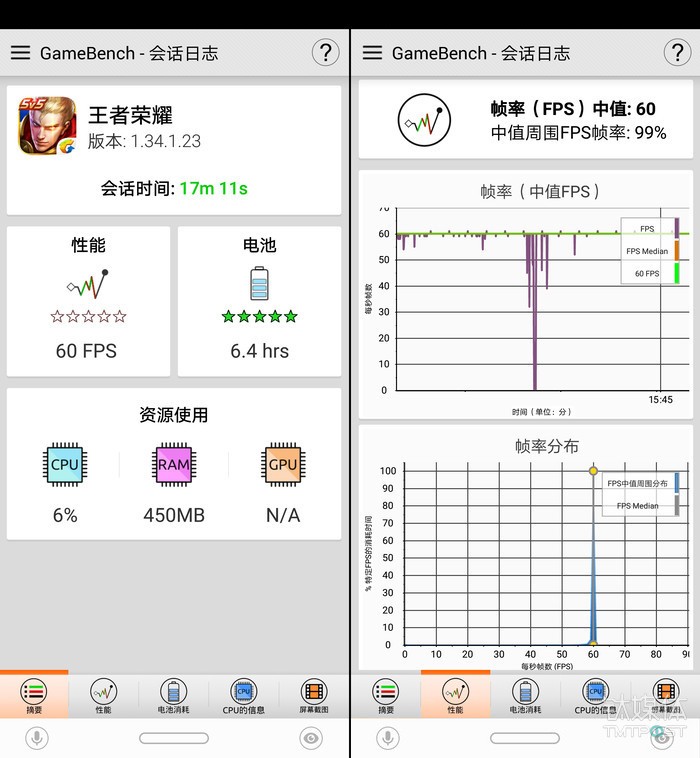Tap the yellow peak marker on the 帧率分布 chart
This screenshot has height=758, width=700.
click(x=593, y=470)
